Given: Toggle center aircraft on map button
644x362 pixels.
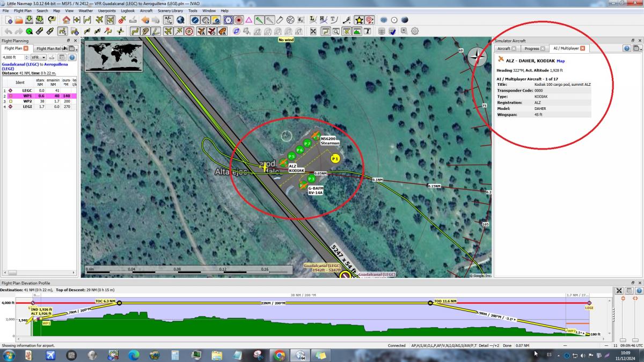Looking at the screenshot, I should pyautogui.click(x=110, y=20).
